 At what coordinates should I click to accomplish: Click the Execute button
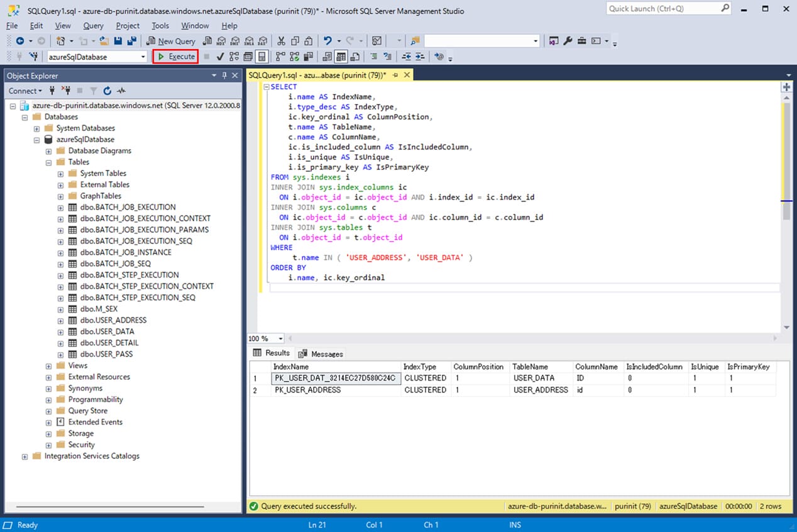coord(175,57)
